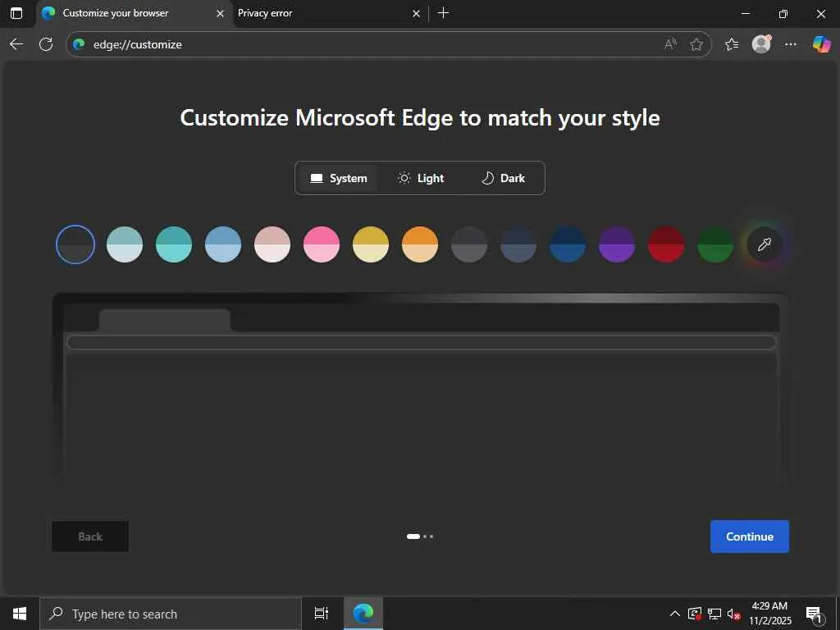The height and width of the screenshot is (630, 840).
Task: Pick the teal color swatch
Action: click(174, 244)
